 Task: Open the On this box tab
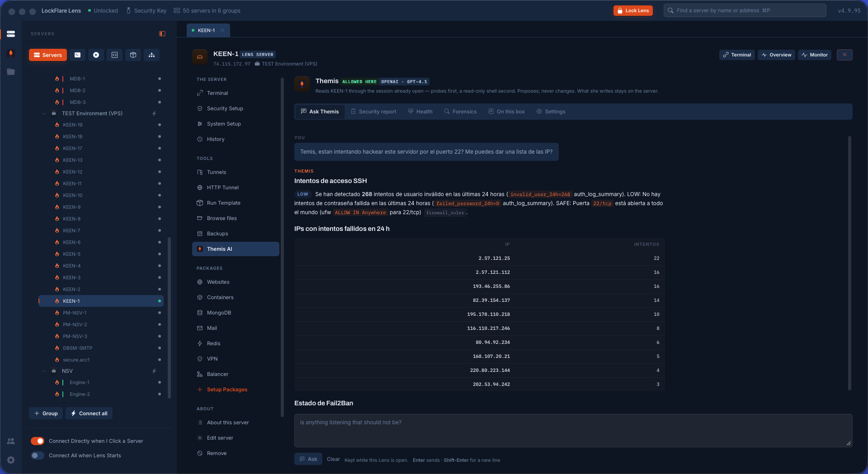click(506, 112)
